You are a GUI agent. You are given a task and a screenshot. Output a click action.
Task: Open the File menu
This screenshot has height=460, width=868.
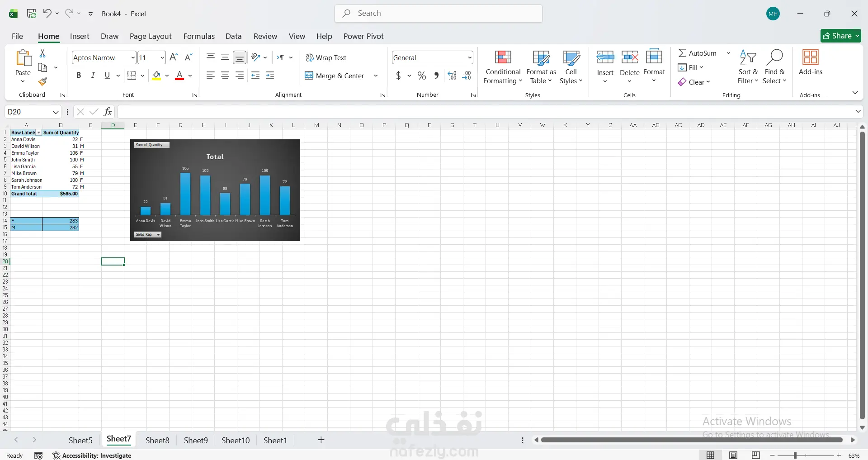click(17, 36)
